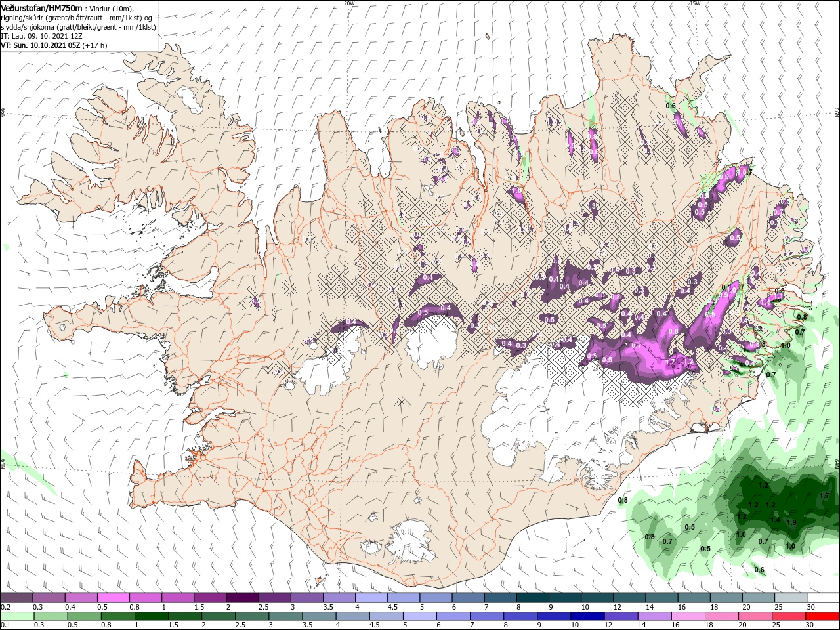Image resolution: width=840 pixels, height=630 pixels.
Task: Choose the 9 royal blue swatch, lower legend
Action: [x=554, y=616]
